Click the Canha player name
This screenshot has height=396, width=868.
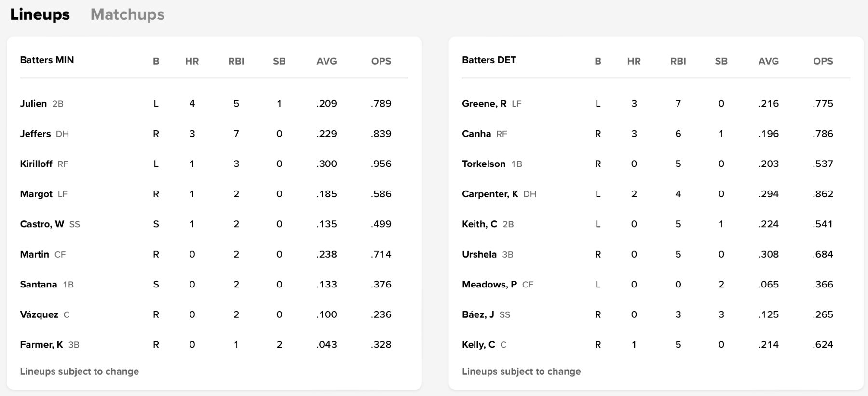click(x=476, y=134)
